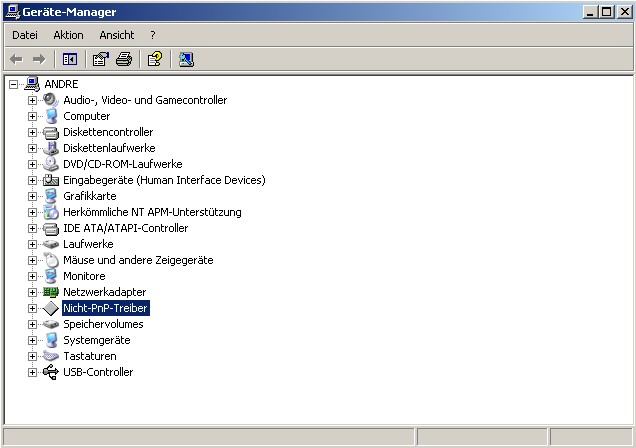Image resolution: width=636 pixels, height=448 pixels.
Task: Click the Mäuse mouse icon
Action: [51, 260]
